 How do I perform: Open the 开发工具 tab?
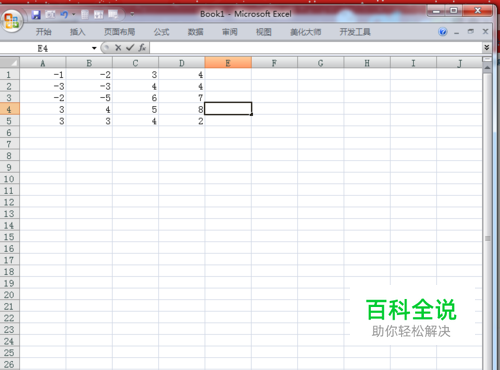coord(355,32)
